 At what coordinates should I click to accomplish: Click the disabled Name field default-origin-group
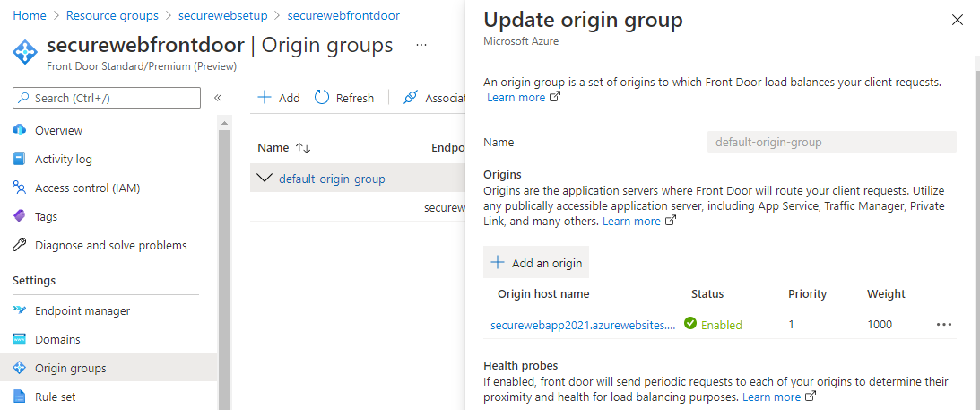832,142
